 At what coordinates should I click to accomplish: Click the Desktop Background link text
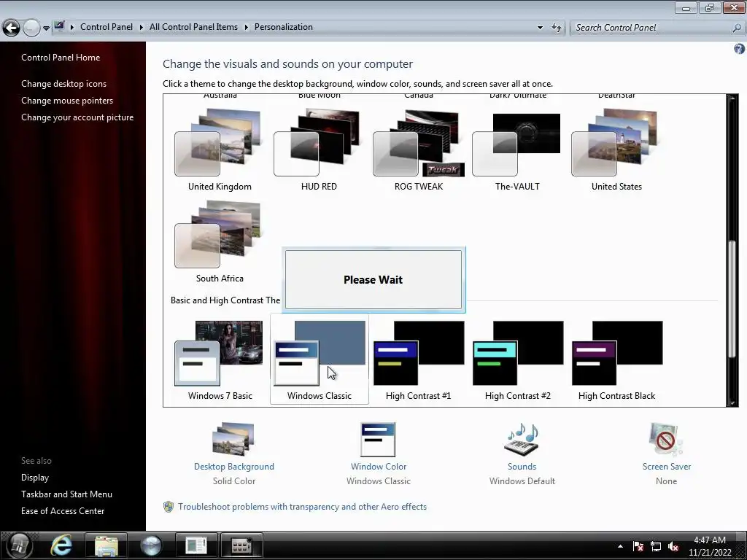click(234, 467)
